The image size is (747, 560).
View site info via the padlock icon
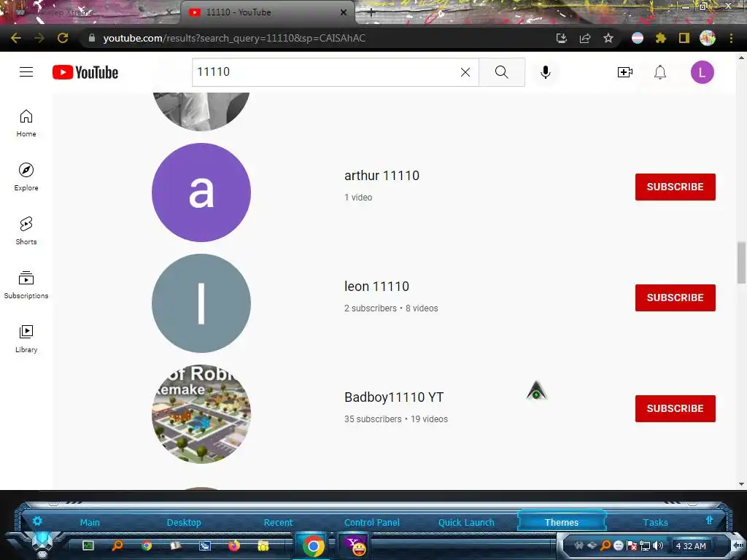pyautogui.click(x=91, y=38)
